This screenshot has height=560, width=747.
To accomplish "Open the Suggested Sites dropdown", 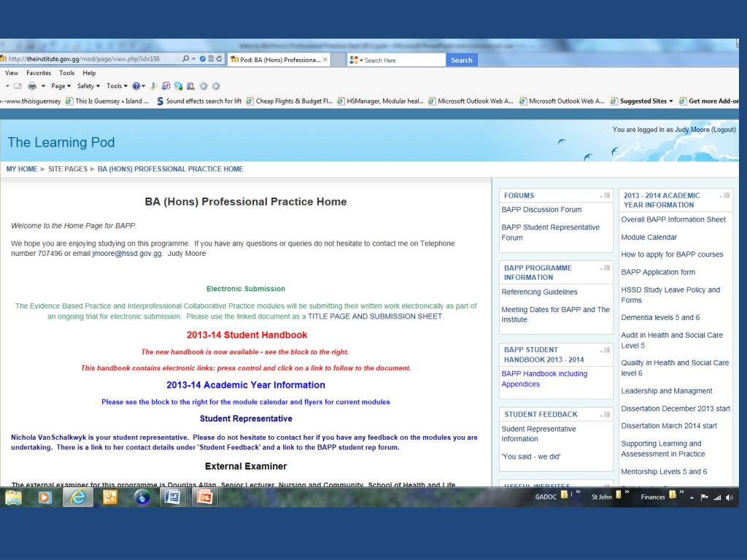I will [x=671, y=101].
